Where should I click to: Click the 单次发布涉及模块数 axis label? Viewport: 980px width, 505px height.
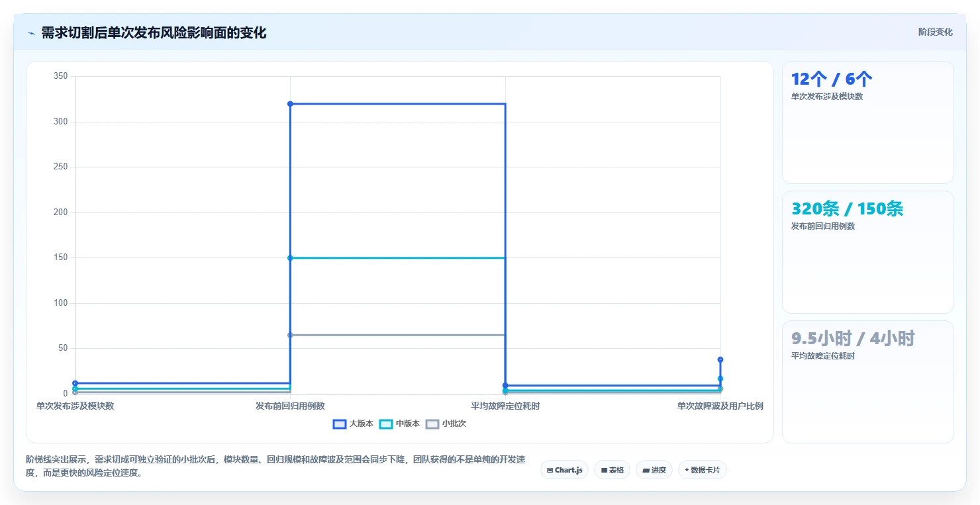[75, 406]
